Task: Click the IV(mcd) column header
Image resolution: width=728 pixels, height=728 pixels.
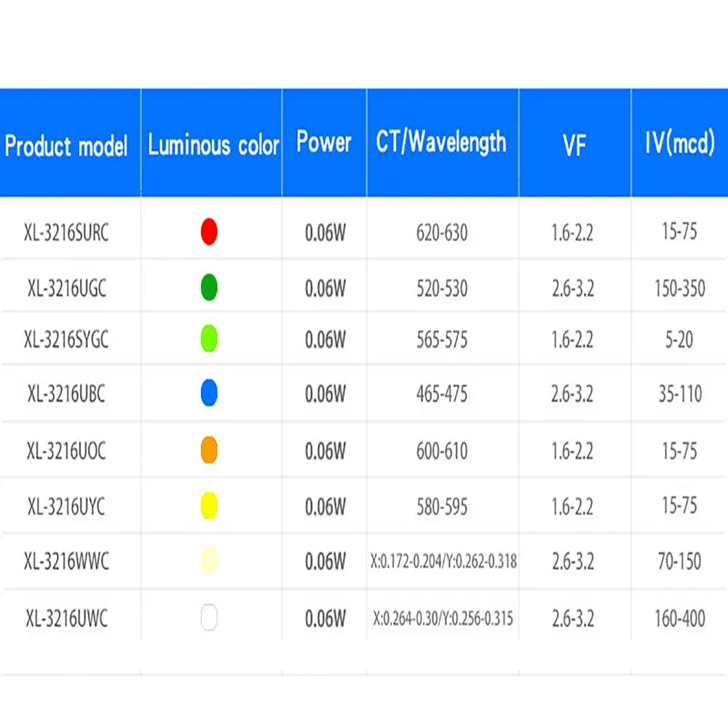Action: pyautogui.click(x=680, y=143)
